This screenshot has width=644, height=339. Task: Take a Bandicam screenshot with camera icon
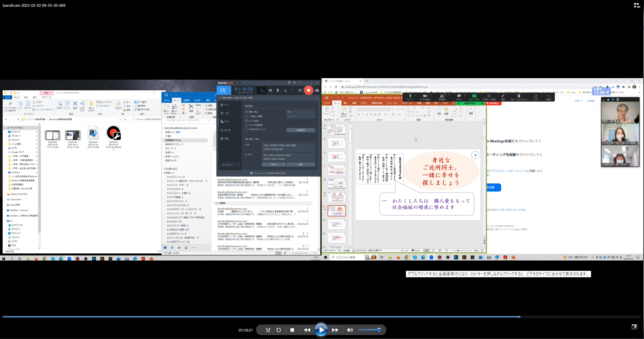click(317, 90)
